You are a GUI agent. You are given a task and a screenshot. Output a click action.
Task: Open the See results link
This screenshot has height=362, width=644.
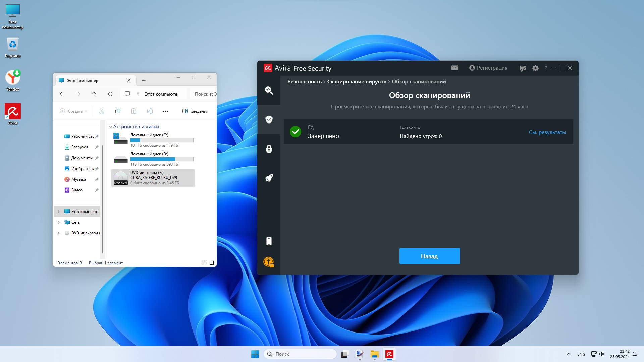[x=547, y=132]
